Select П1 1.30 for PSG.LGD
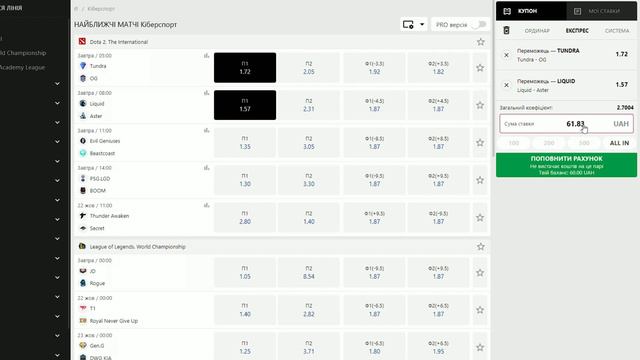The height and width of the screenshot is (360, 640). (245, 180)
